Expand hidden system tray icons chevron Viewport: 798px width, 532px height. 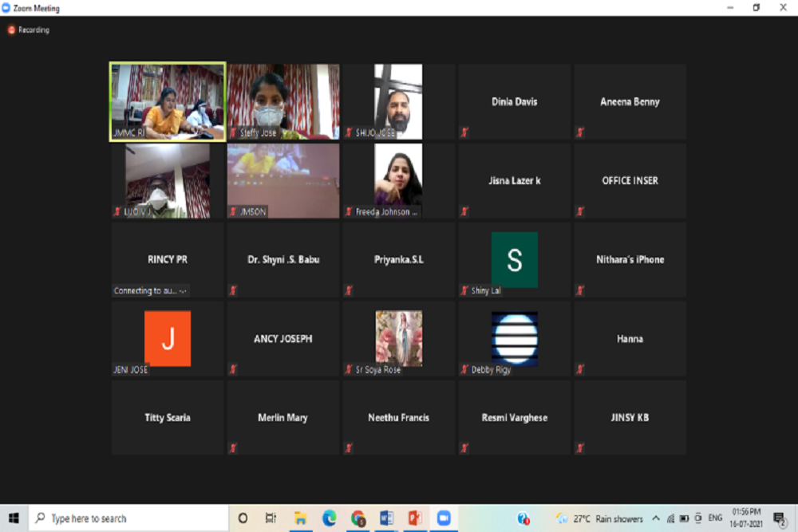[x=656, y=518]
